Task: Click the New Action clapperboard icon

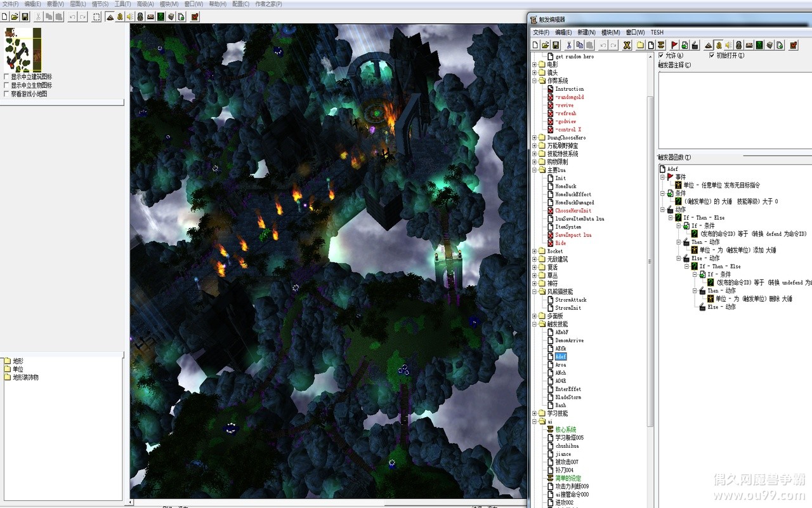Action: pyautogui.click(x=695, y=45)
